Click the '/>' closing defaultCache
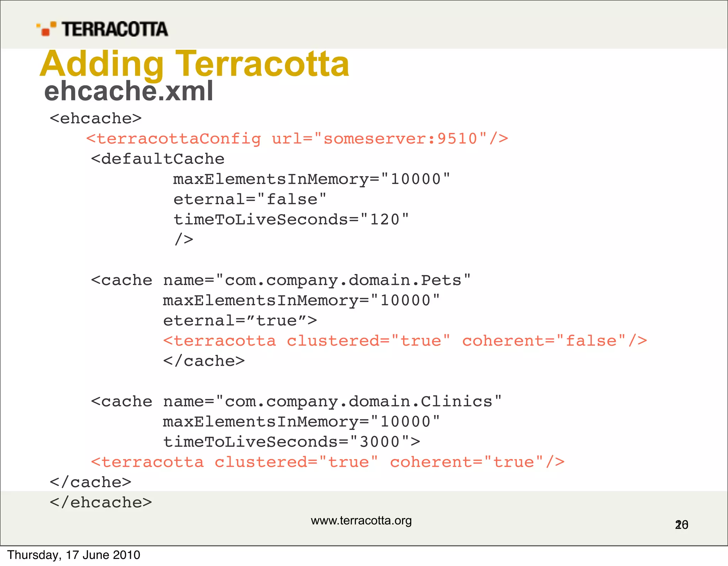This screenshot has height=566, width=728. coord(184,239)
